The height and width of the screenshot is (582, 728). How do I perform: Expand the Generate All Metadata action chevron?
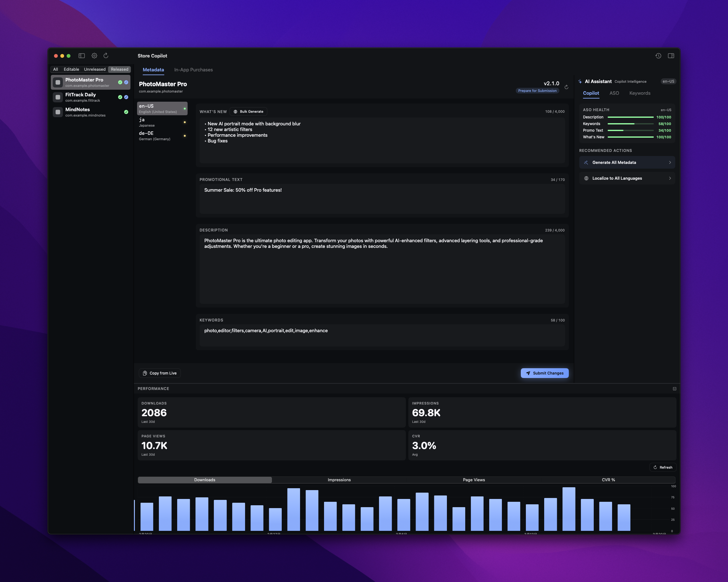coord(670,162)
